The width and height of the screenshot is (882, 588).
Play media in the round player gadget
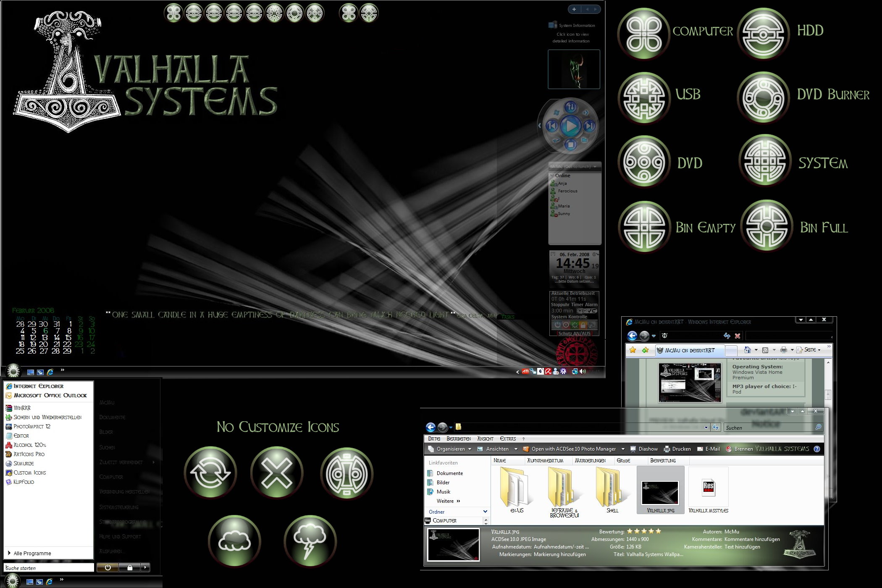click(570, 126)
